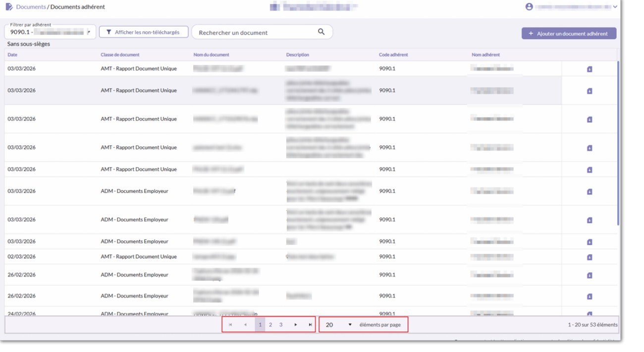The height and width of the screenshot is (352, 644).
Task: Open the Filtrer par adhérent dropdown
Action: (x=50, y=32)
